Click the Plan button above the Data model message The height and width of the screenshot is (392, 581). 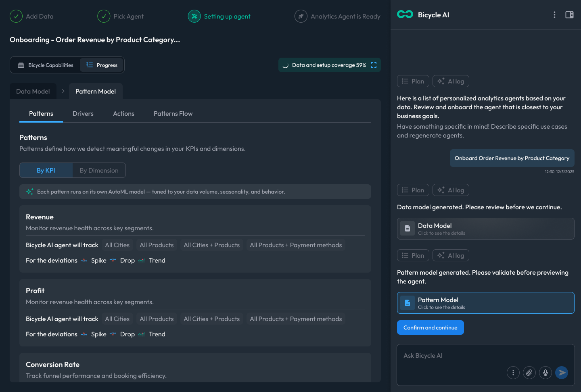point(413,190)
